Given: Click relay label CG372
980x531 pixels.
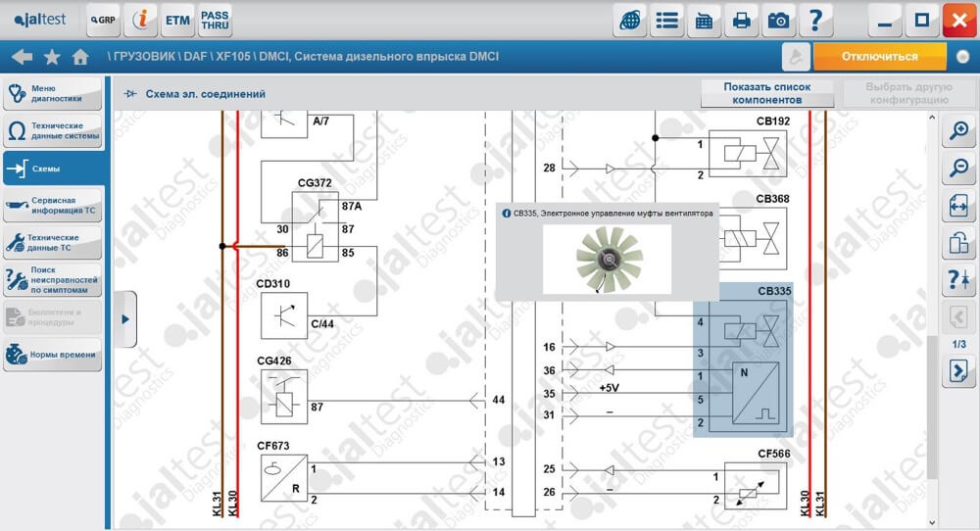Looking at the screenshot, I should (x=315, y=183).
